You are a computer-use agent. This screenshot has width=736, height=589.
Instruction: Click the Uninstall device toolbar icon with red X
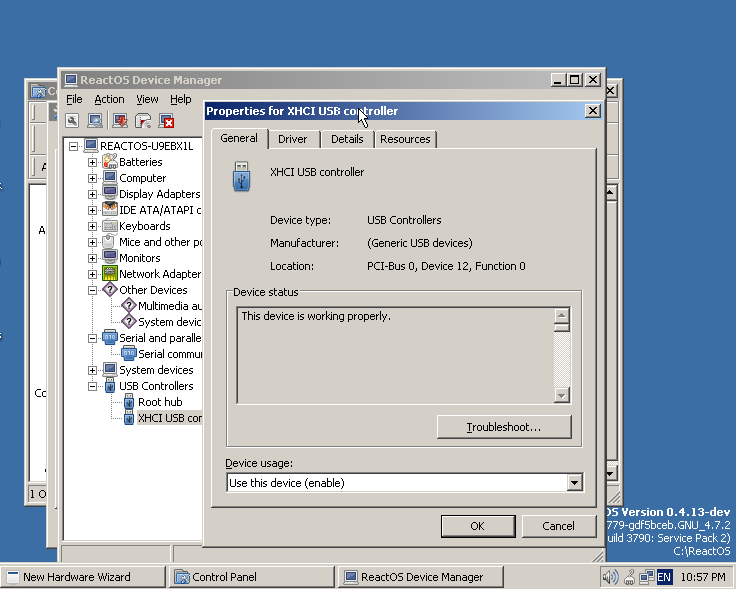[167, 121]
